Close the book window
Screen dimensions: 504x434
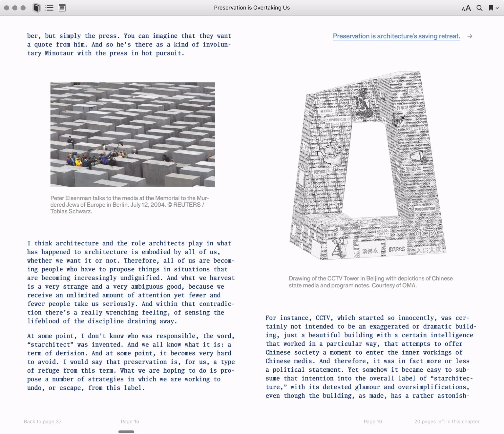[7, 8]
